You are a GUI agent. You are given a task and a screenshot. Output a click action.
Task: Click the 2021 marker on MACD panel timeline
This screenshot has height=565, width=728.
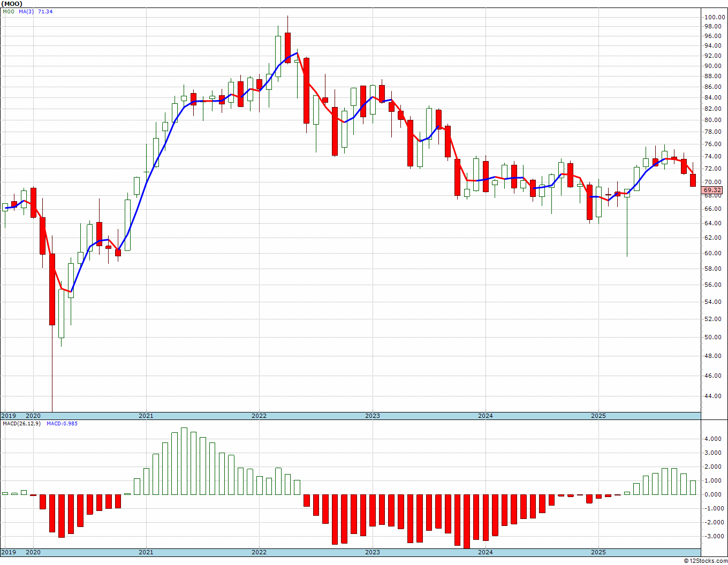click(146, 552)
